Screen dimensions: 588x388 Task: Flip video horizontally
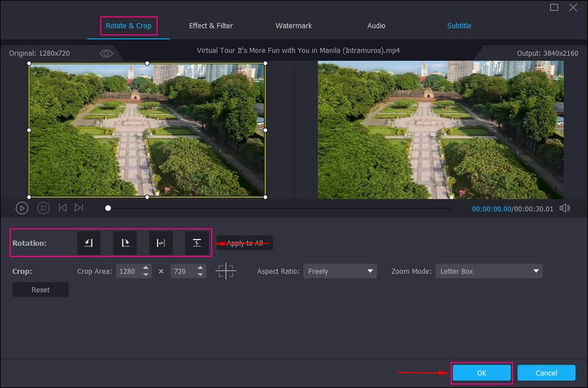[x=161, y=242]
